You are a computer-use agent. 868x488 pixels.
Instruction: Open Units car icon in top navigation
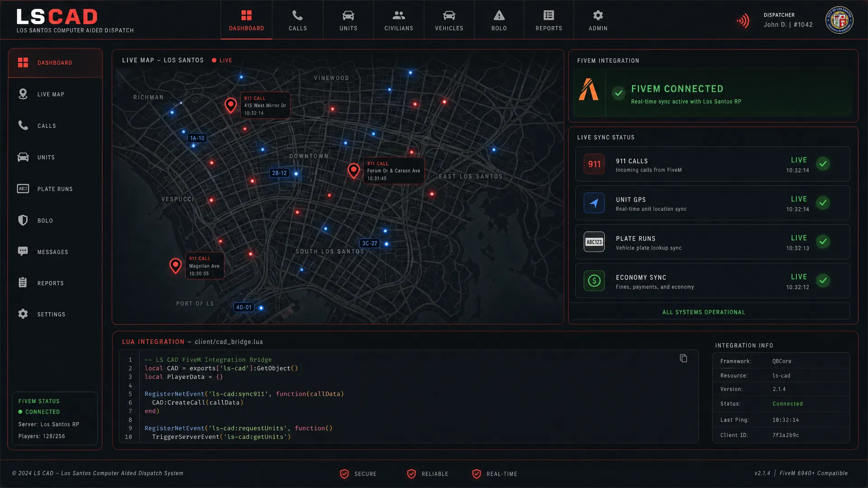coord(348,15)
